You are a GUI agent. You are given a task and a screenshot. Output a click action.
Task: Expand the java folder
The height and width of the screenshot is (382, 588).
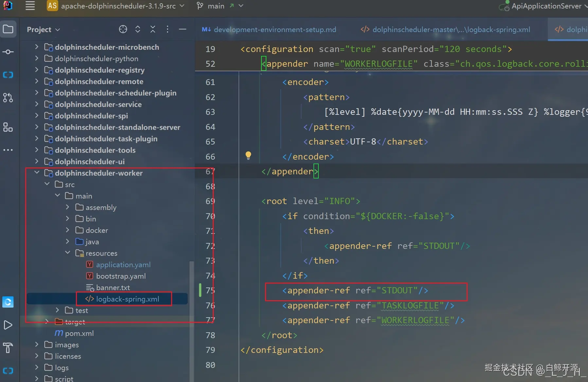coord(68,241)
